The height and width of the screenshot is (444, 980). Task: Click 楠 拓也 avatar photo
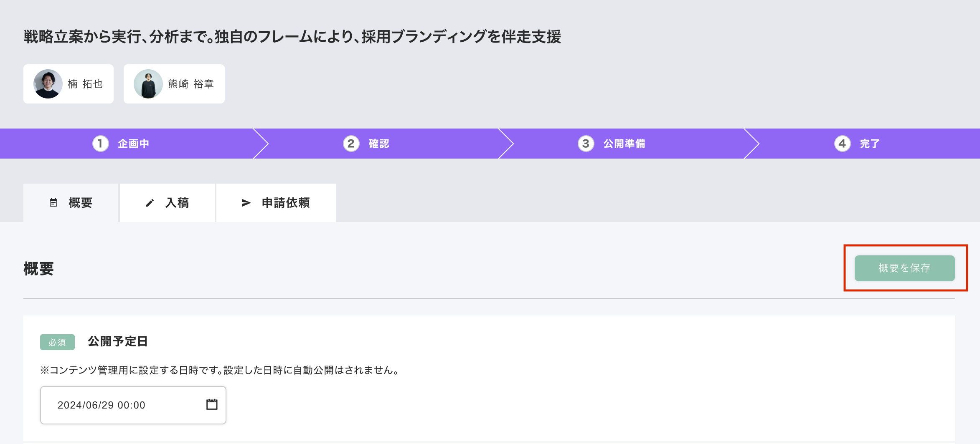pos(48,84)
